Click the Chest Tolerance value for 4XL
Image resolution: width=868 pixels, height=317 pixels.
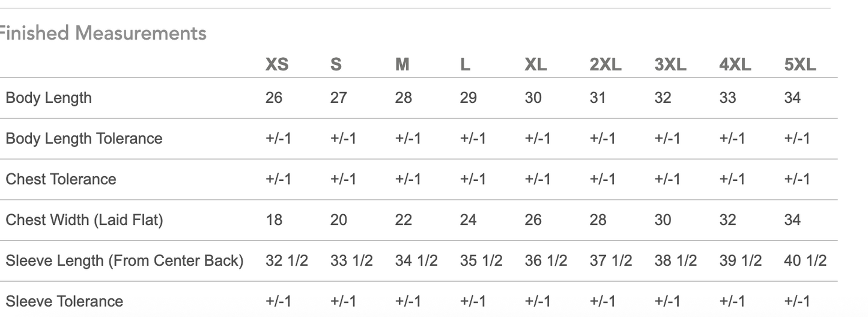click(732, 179)
